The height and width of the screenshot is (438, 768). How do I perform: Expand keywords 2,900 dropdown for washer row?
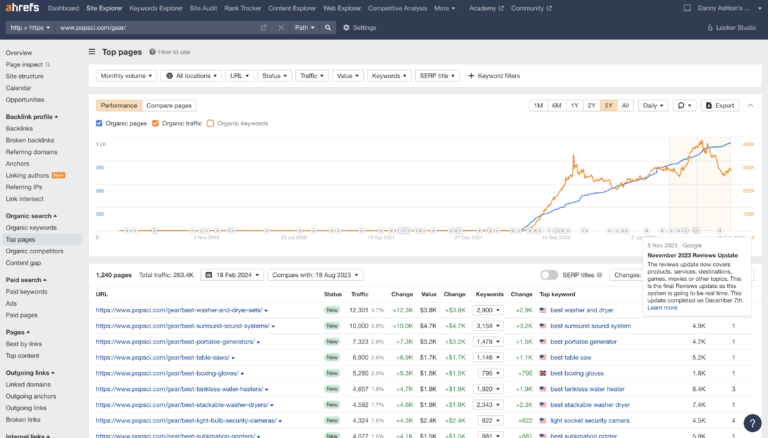point(488,310)
